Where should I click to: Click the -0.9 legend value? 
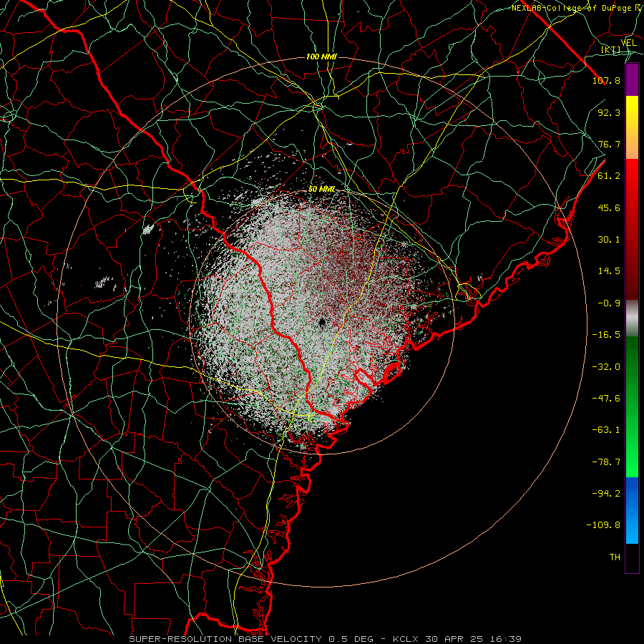[609, 303]
